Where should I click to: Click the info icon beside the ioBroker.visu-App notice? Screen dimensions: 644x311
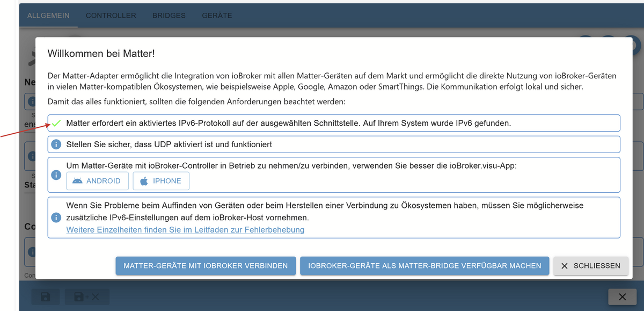click(56, 175)
